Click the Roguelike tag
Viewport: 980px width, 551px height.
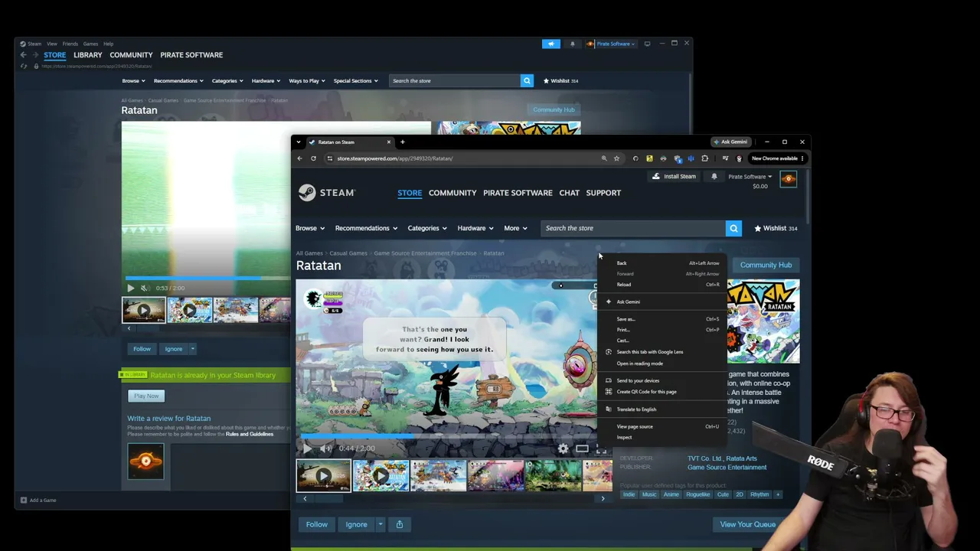click(697, 494)
